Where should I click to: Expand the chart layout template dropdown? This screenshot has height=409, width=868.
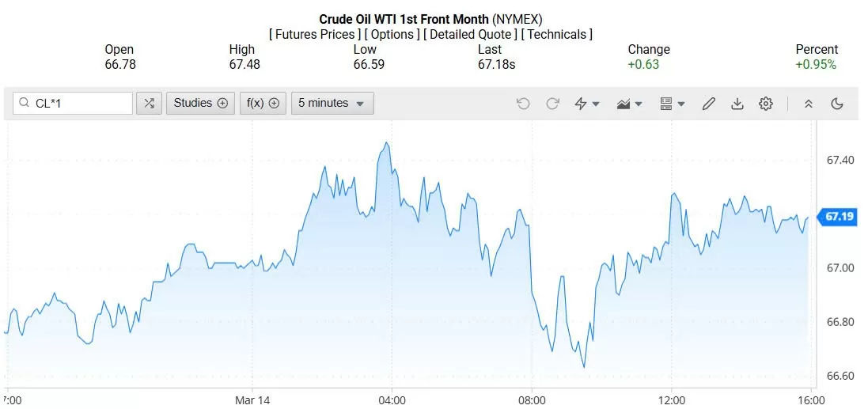click(672, 104)
